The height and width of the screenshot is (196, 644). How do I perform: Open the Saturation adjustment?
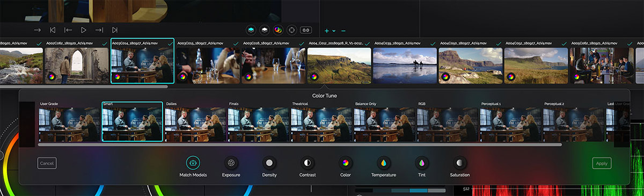coord(460,163)
